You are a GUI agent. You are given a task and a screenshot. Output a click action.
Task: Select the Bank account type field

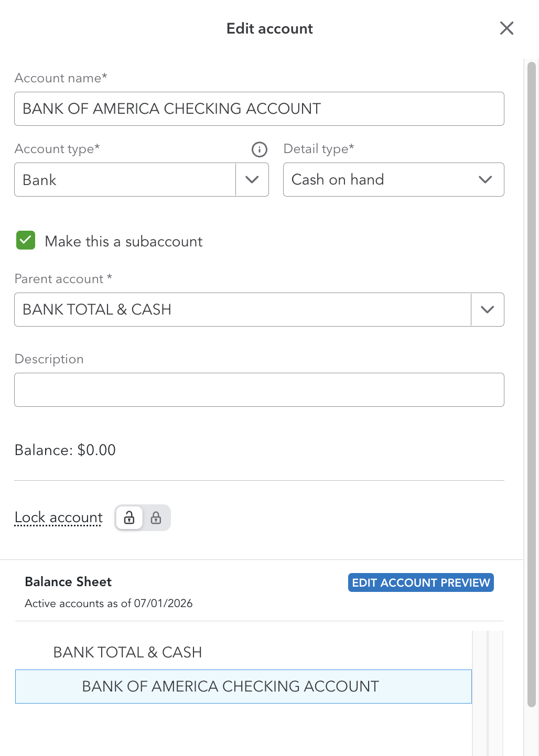click(x=125, y=180)
